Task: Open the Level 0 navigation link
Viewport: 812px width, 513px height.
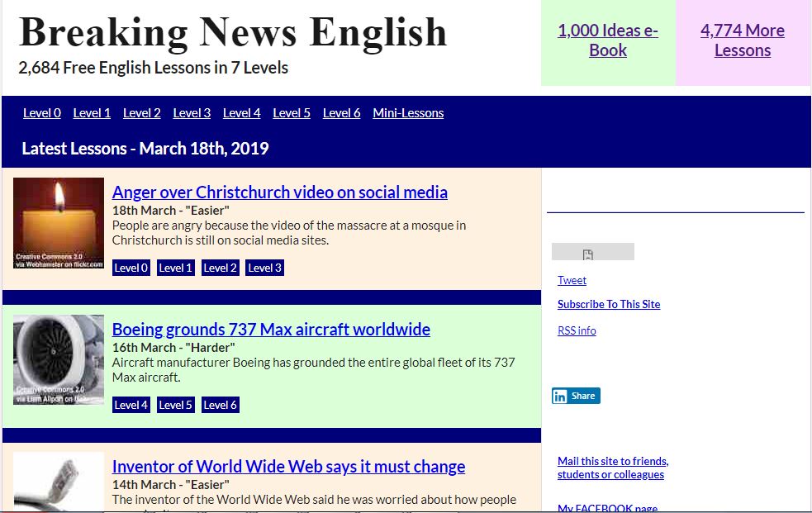Action: 41,112
